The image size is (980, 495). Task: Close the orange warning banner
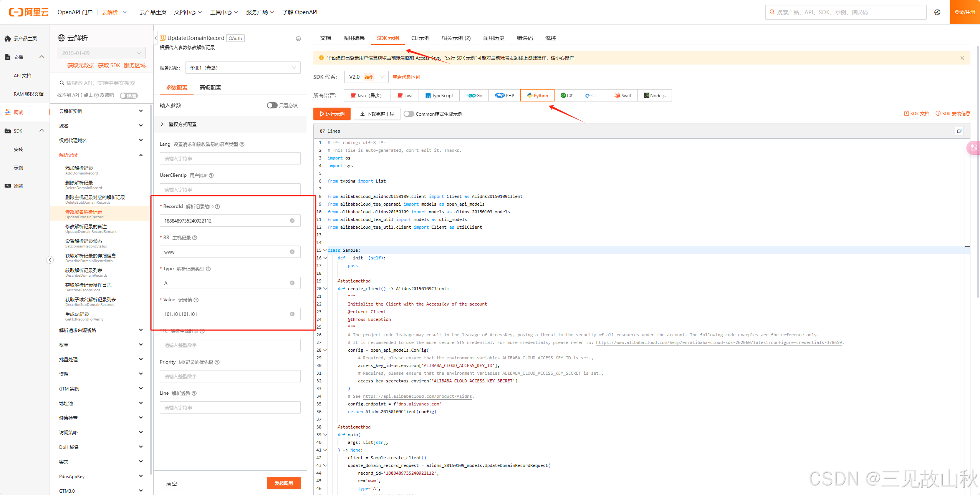962,58
